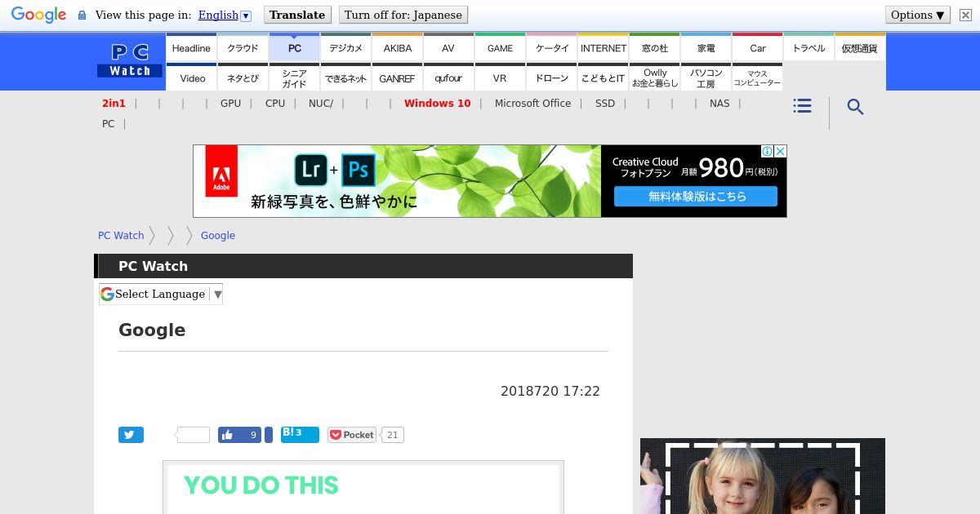980x514 pixels.
Task: Click the Pocket count 21
Action: [392, 435]
